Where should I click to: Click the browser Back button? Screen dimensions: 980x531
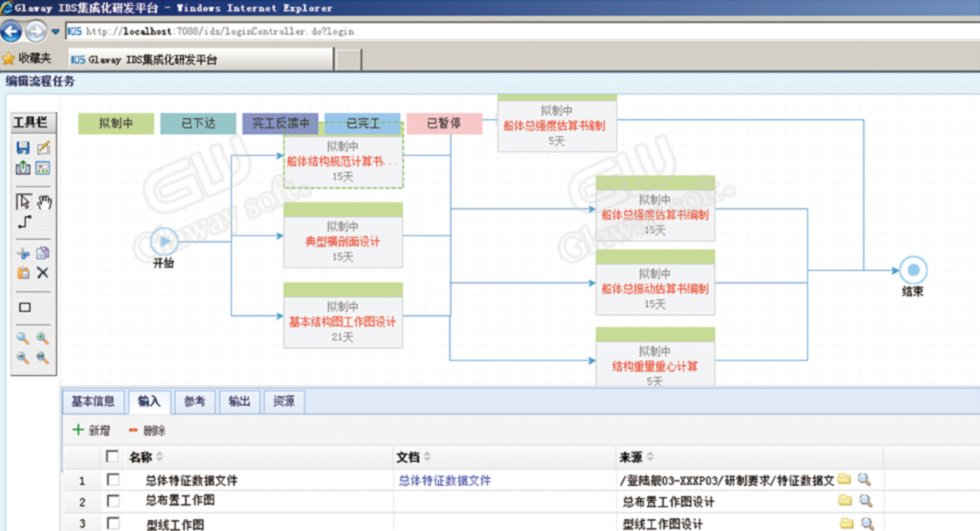(x=11, y=31)
